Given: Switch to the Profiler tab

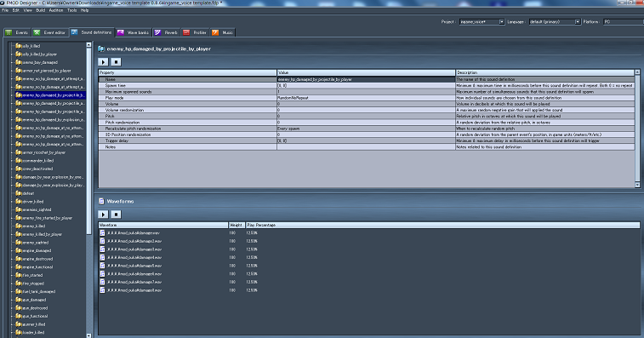Looking at the screenshot, I should (x=195, y=32).
